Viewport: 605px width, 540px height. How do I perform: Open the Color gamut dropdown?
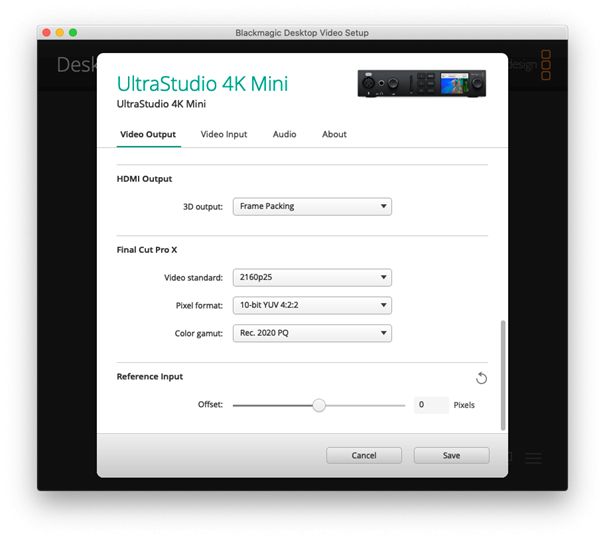312,333
